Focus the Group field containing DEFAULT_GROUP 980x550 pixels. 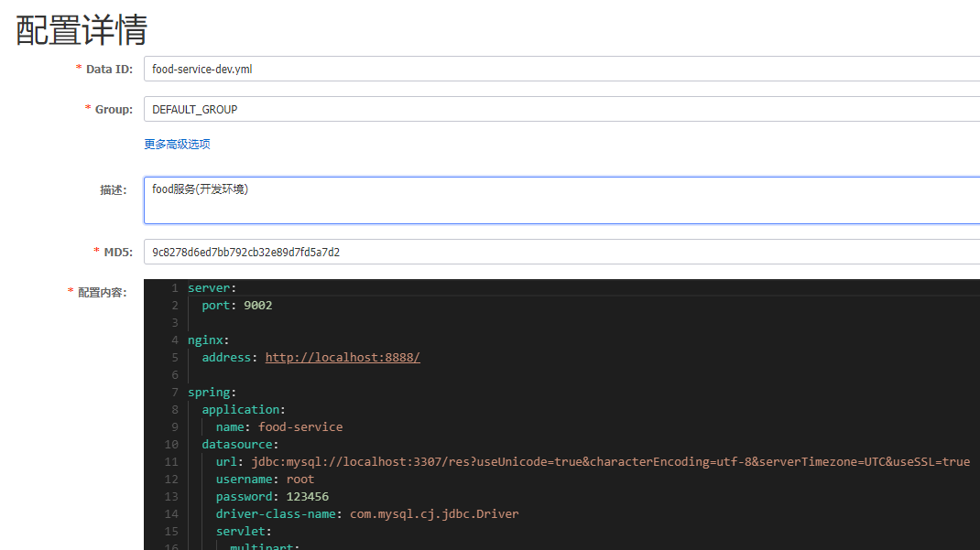(x=561, y=109)
